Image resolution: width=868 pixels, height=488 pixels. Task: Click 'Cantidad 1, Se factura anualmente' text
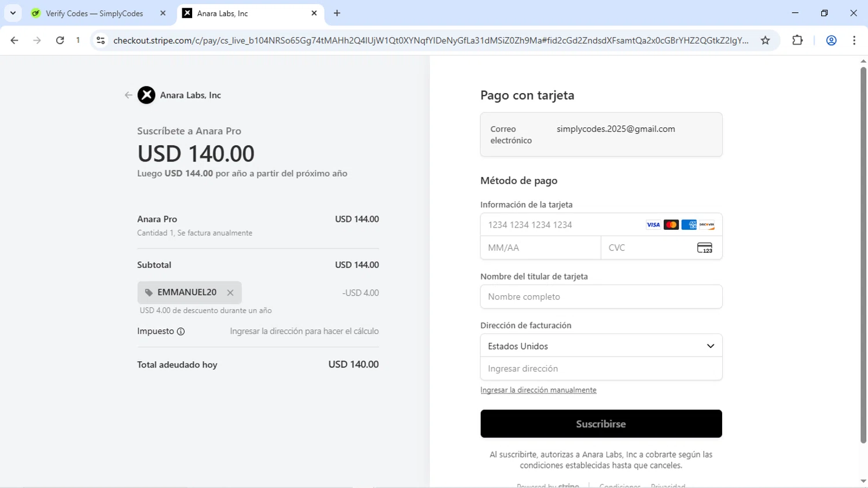(x=194, y=233)
